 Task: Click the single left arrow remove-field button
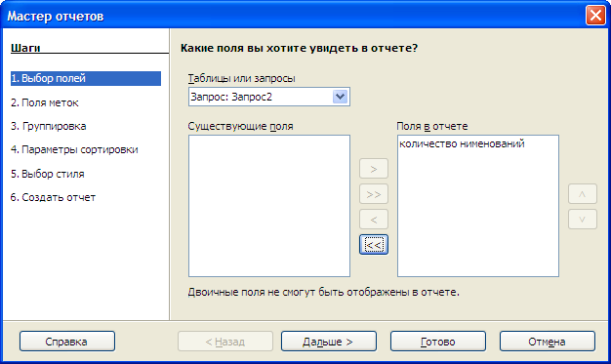[373, 220]
